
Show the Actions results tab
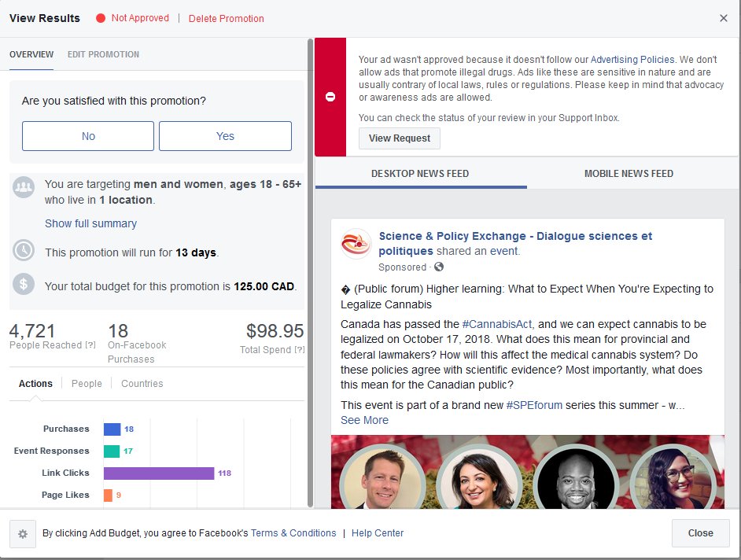[x=35, y=383]
